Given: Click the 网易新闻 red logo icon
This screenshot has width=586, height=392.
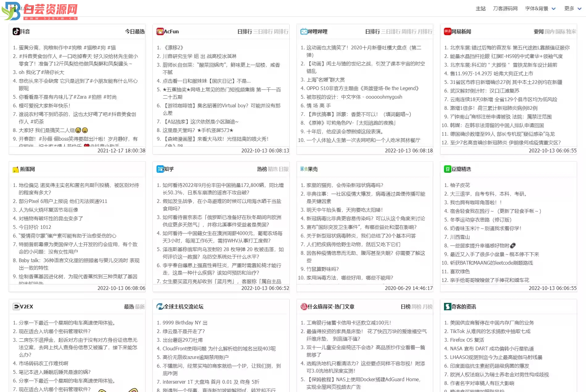Looking at the screenshot, I should click(x=447, y=31).
